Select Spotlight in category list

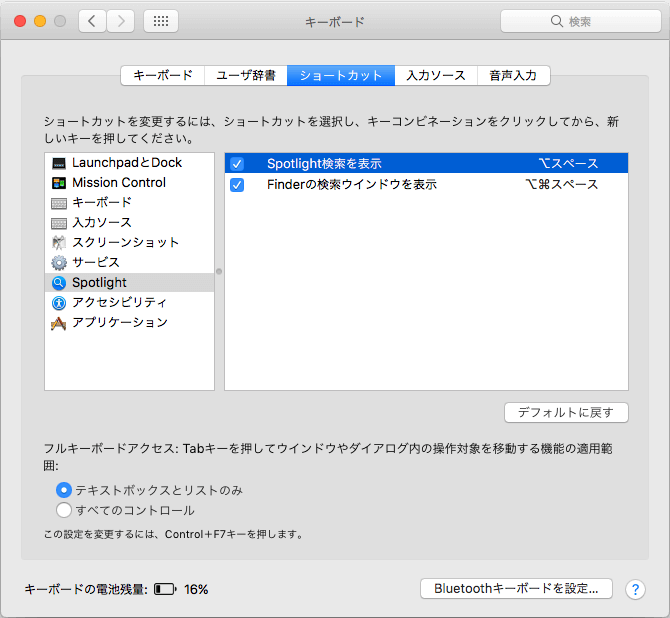pos(129,283)
